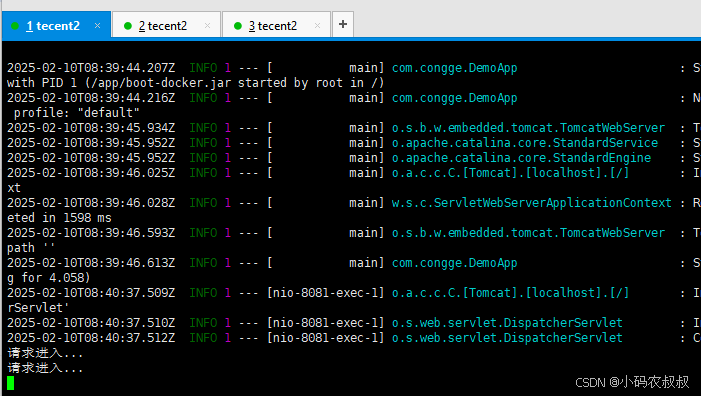
Task: Click the green connection dot on tab 2
Action: [x=128, y=26]
